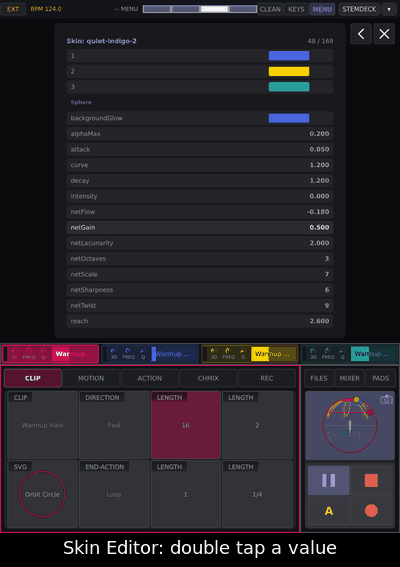The image size is (400, 567).
Task: Close the skin editor with the X icon
Action: click(x=384, y=34)
